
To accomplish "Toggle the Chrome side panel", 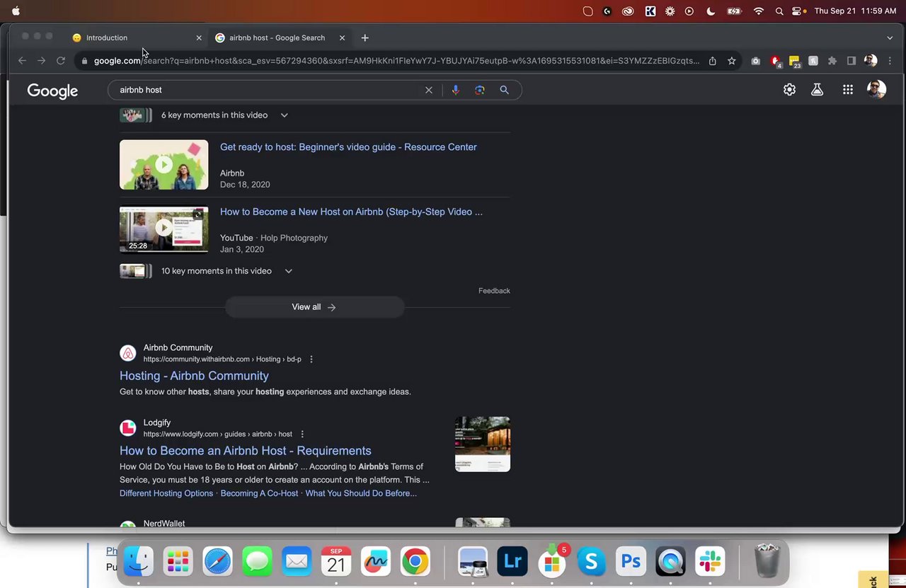I will [851, 61].
